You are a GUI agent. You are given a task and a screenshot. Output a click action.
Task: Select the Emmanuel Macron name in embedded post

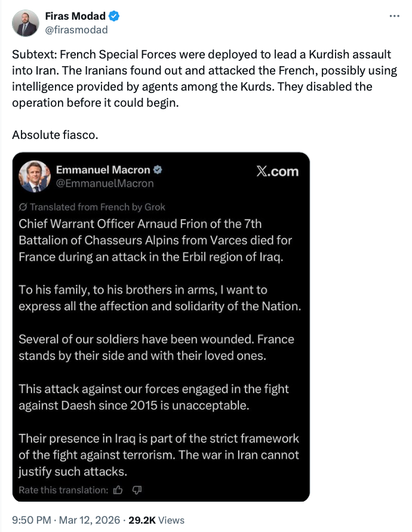point(103,170)
